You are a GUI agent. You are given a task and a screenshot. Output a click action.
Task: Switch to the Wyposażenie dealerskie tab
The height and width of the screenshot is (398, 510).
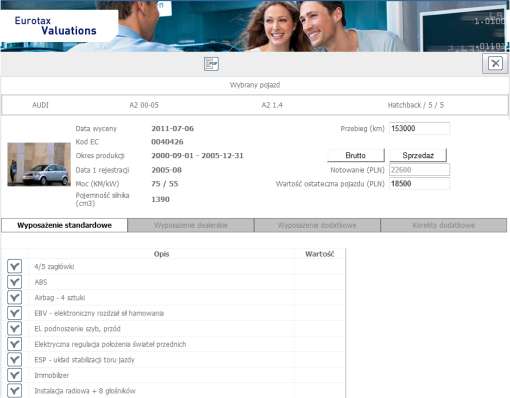pos(191,225)
